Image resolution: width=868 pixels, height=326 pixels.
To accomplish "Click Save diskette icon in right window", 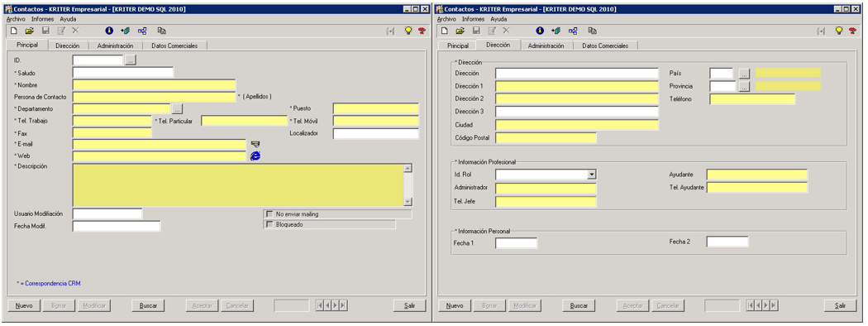I will coord(477,31).
